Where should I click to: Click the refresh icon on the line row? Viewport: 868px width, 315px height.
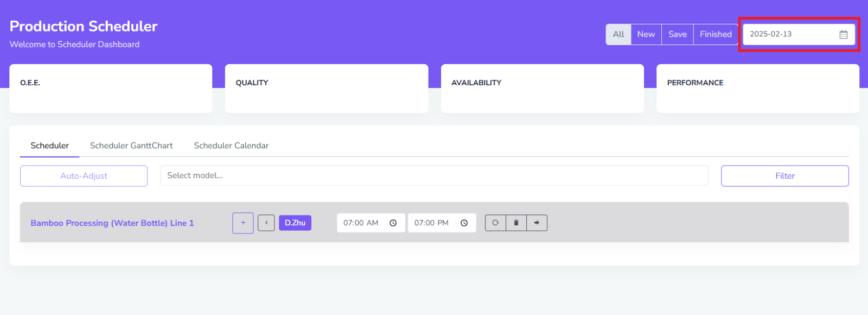coord(495,223)
